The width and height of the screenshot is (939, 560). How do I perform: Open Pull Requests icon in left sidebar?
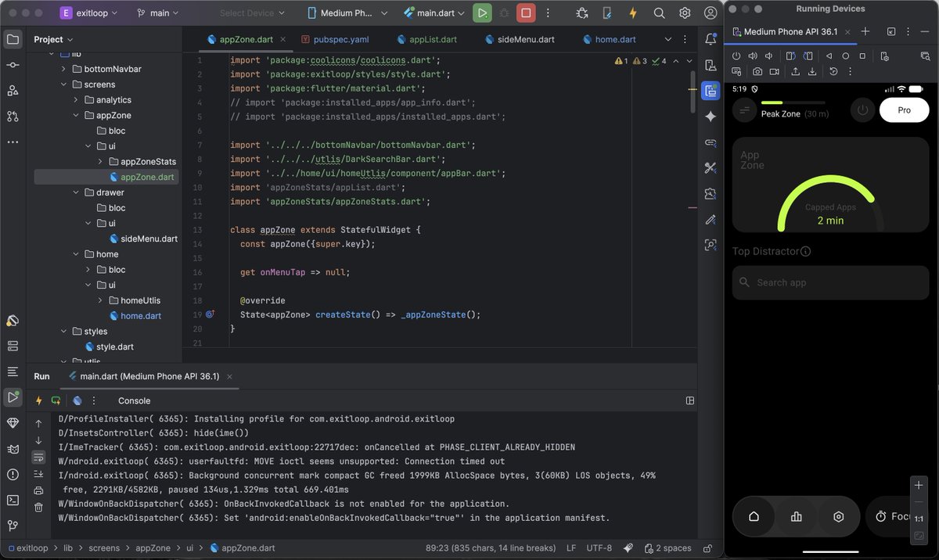pyautogui.click(x=13, y=117)
